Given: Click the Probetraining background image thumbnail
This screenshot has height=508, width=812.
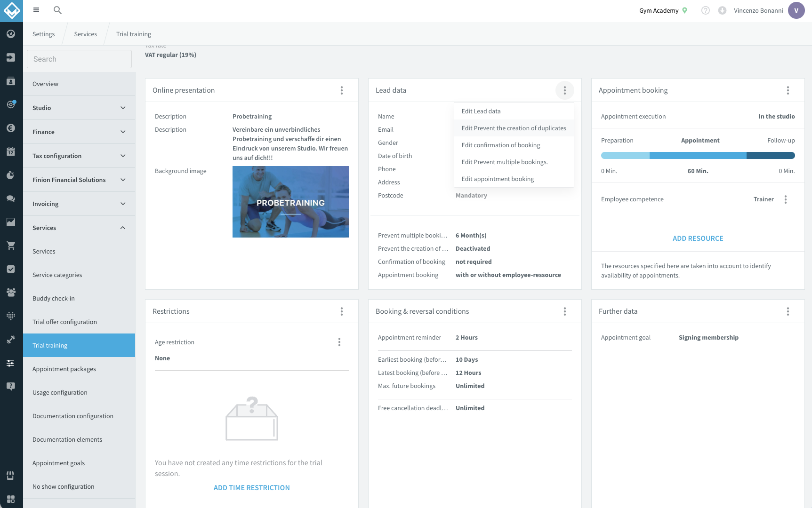Looking at the screenshot, I should pos(290,202).
